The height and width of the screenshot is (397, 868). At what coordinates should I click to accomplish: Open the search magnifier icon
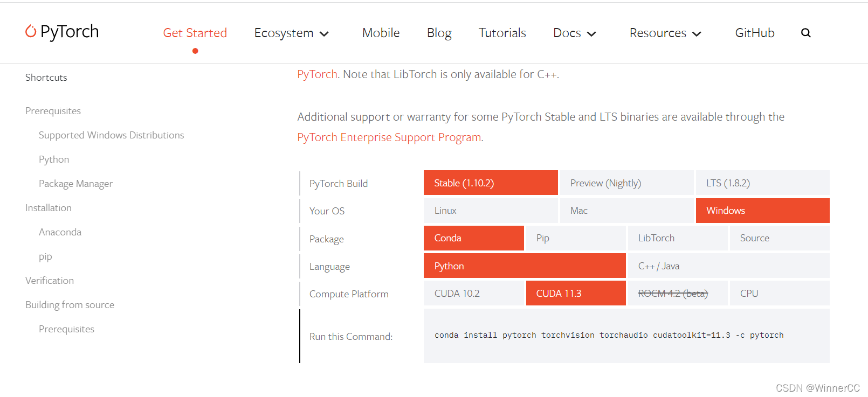[x=806, y=33]
